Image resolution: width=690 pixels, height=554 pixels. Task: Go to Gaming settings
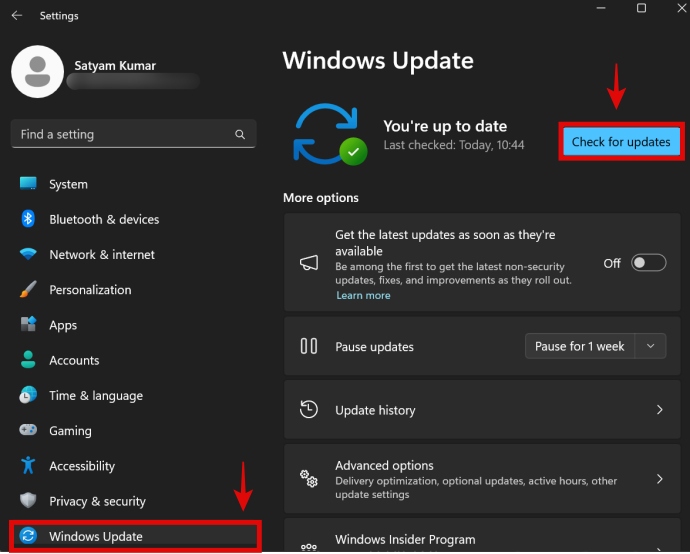point(133,430)
